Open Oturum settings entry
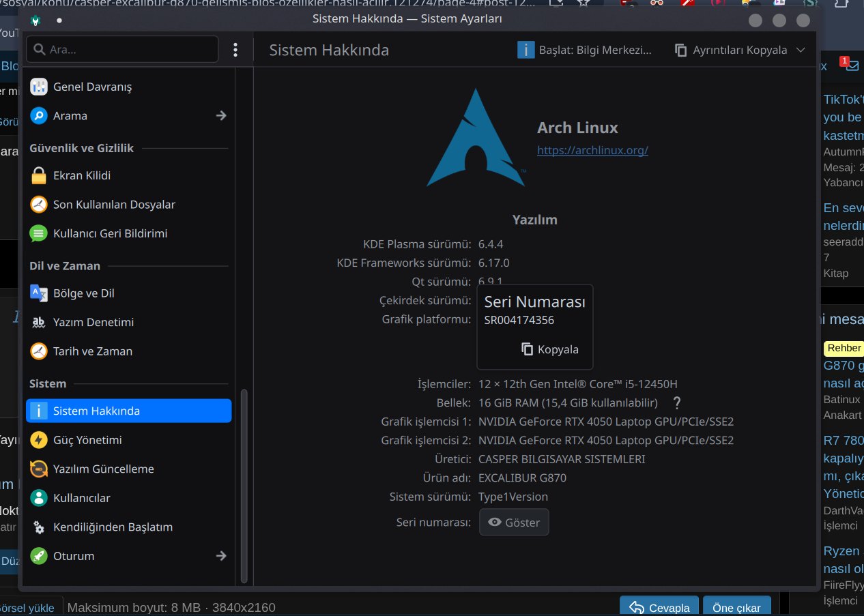The width and height of the screenshot is (864, 616). pos(128,556)
